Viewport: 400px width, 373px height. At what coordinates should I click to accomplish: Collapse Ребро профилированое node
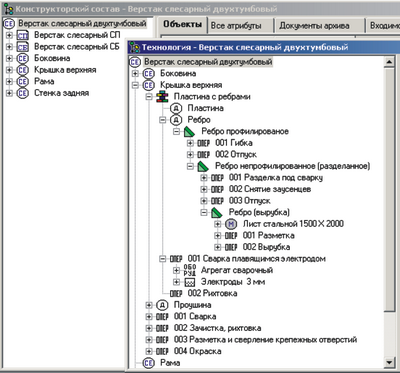tap(176, 132)
